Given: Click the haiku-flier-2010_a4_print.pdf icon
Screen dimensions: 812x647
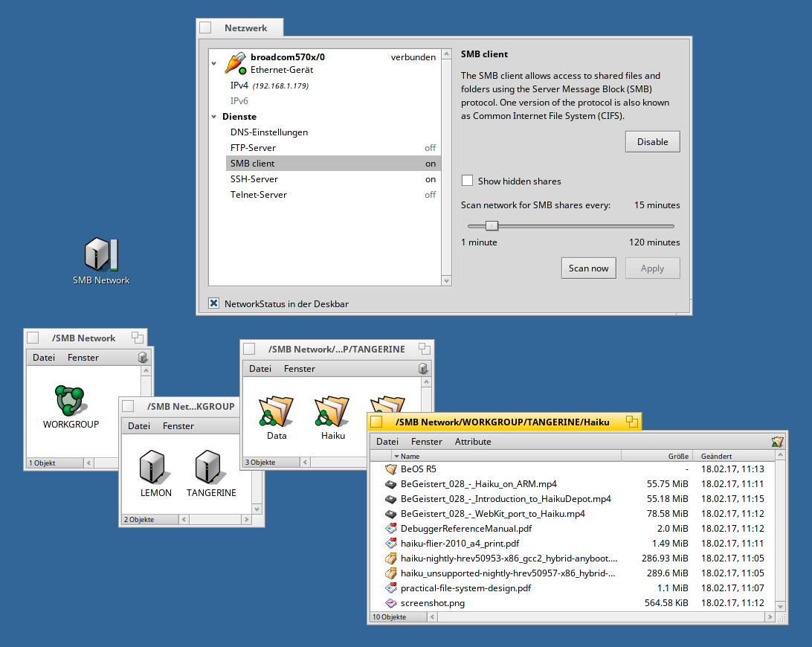Looking at the screenshot, I should (391, 544).
